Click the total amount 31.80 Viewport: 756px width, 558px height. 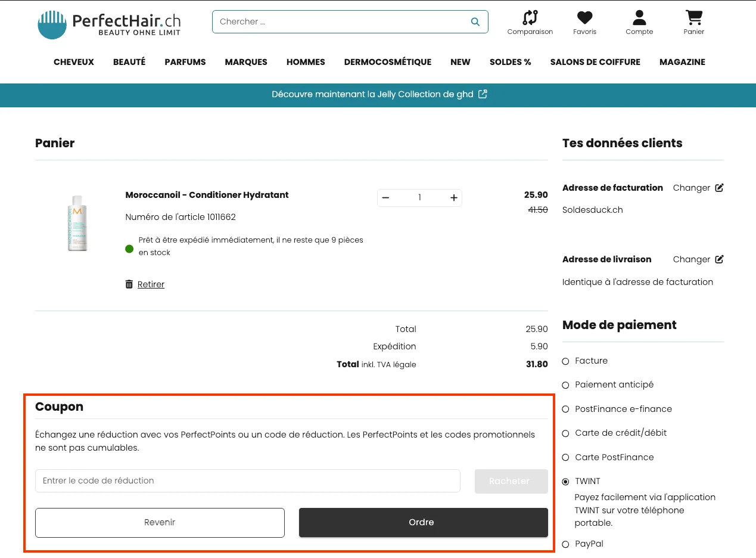tap(537, 364)
